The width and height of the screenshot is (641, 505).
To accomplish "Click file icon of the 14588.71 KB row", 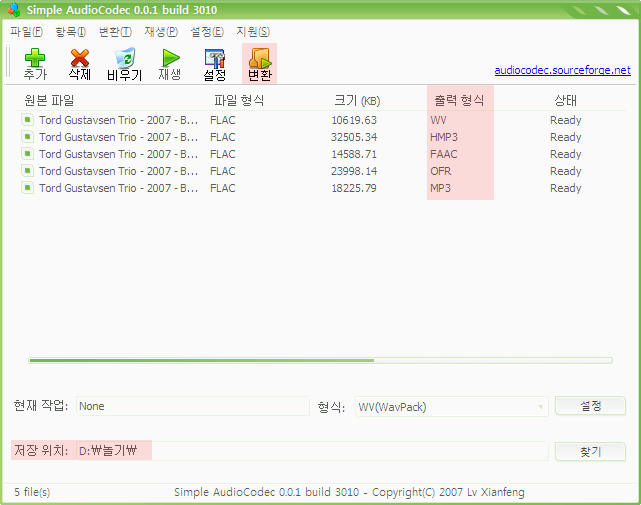I will point(27,154).
